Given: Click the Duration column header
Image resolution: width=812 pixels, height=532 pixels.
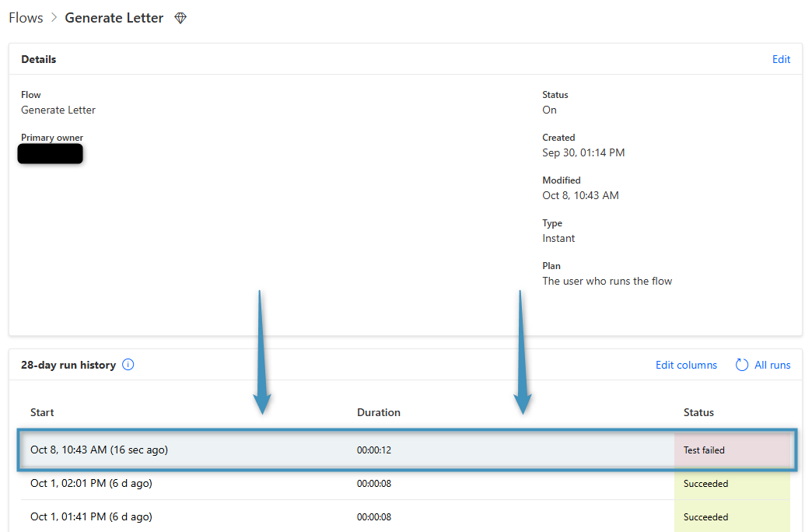Looking at the screenshot, I should tap(379, 412).
